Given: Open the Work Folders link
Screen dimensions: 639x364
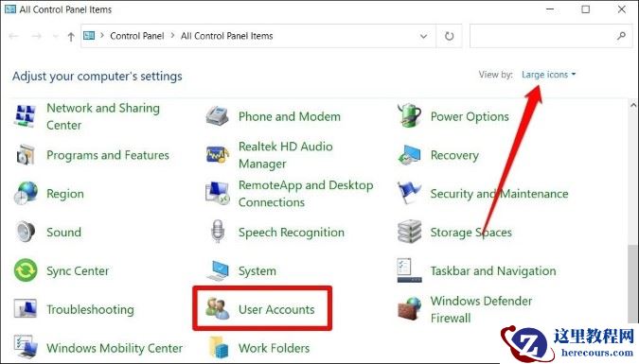Looking at the screenshot, I should click(x=274, y=348).
